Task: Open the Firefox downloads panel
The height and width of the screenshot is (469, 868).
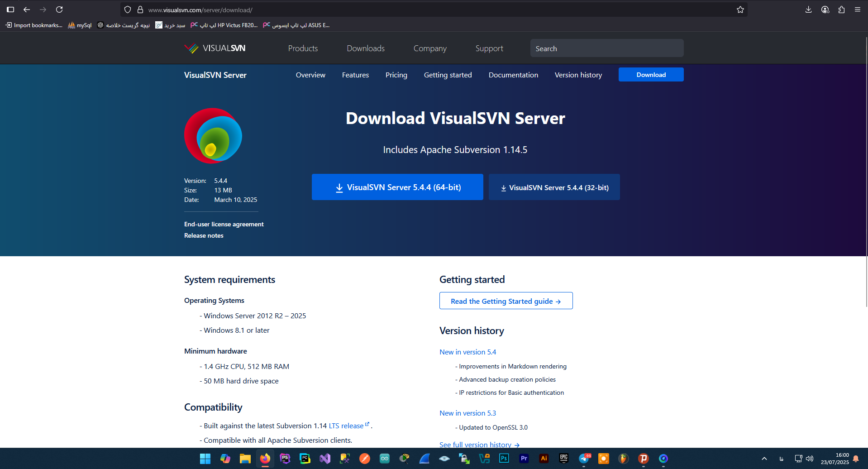Action: (808, 10)
